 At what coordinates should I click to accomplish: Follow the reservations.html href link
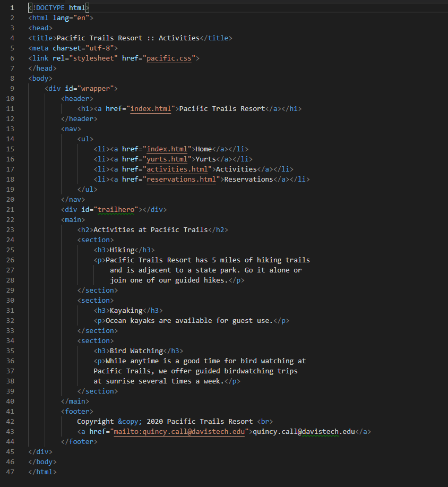click(182, 180)
